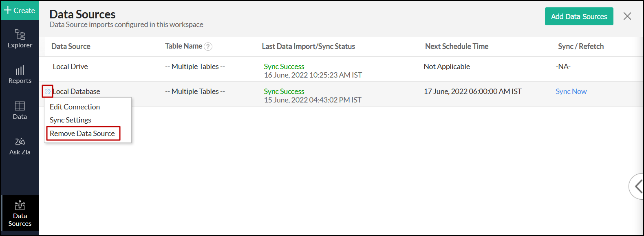This screenshot has width=644, height=236.
Task: Close the Data Sources dialog
Action: tap(627, 16)
